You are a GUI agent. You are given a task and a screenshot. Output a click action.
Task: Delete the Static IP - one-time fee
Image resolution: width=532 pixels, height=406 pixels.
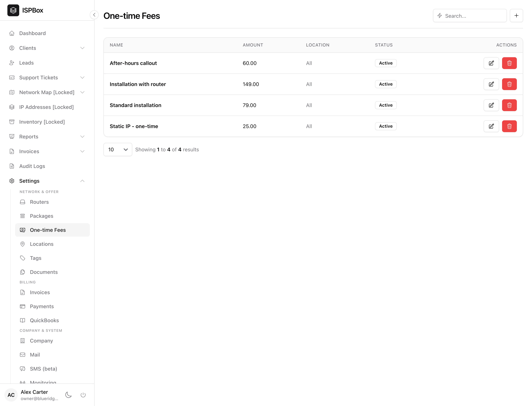pyautogui.click(x=509, y=126)
